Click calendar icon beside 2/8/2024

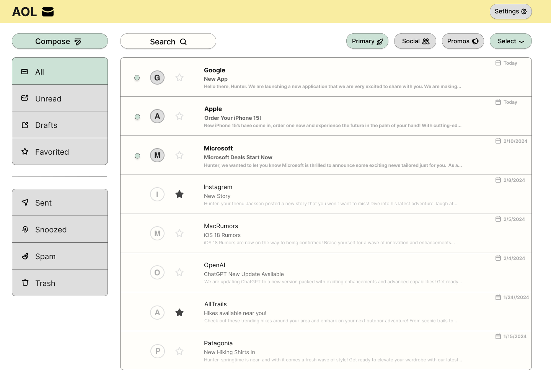point(498,180)
